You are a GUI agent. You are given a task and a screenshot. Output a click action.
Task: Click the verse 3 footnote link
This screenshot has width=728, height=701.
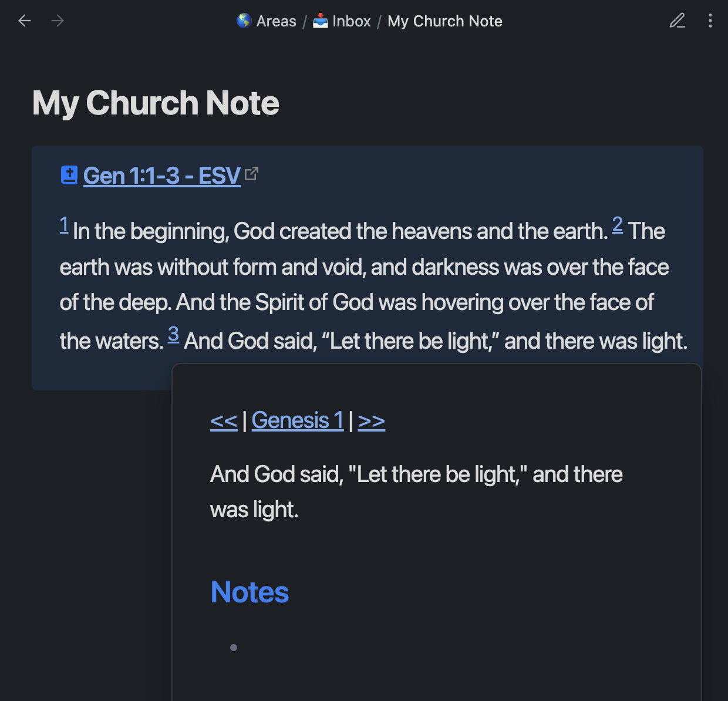tap(173, 334)
